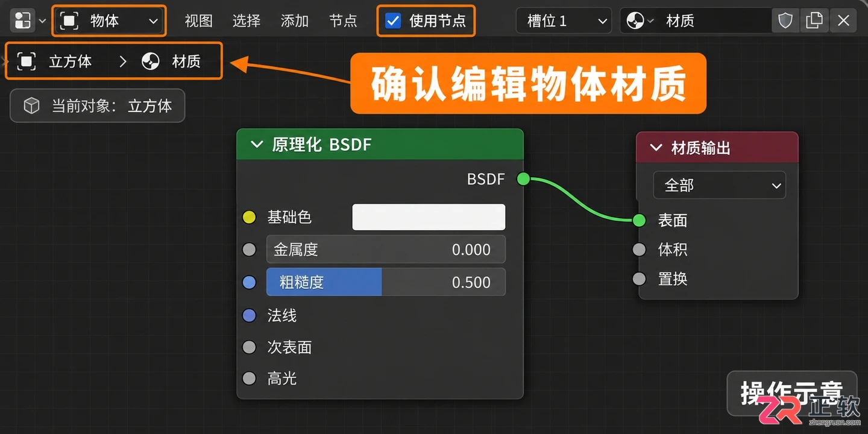Select the 材质输出 node title
This screenshot has height=434, width=868.
(x=700, y=148)
